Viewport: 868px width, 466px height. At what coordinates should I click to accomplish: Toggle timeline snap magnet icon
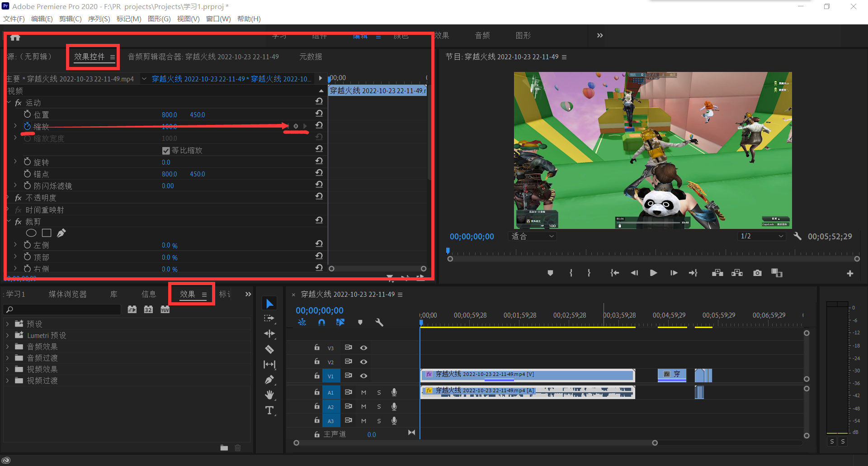[x=321, y=322]
